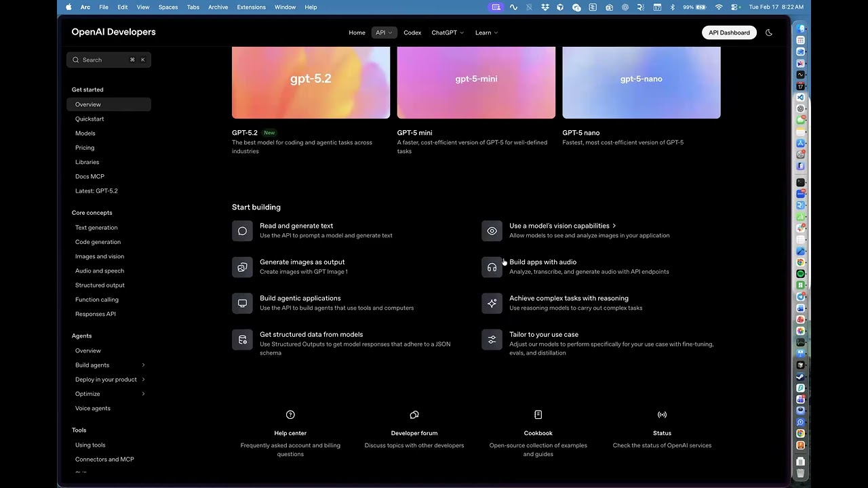The height and width of the screenshot is (488, 868).
Task: Open the Spaces menu
Action: click(168, 7)
